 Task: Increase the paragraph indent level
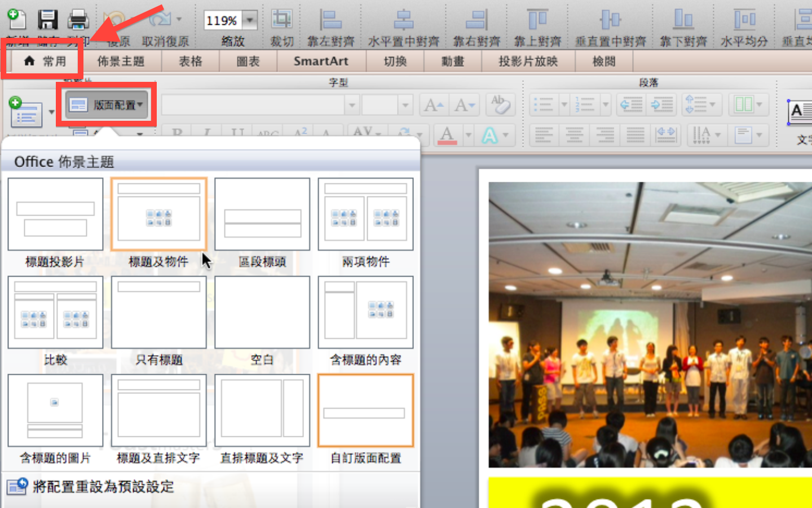(661, 105)
